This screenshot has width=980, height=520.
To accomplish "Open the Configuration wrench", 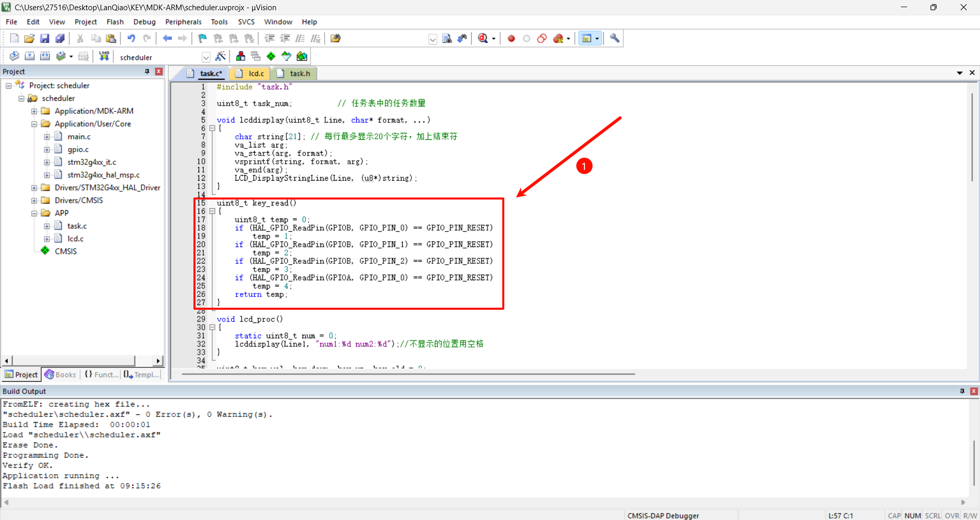I will click(615, 38).
